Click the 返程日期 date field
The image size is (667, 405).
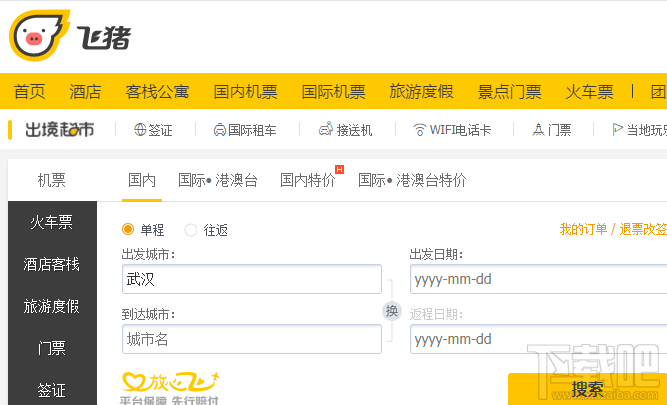(x=539, y=339)
